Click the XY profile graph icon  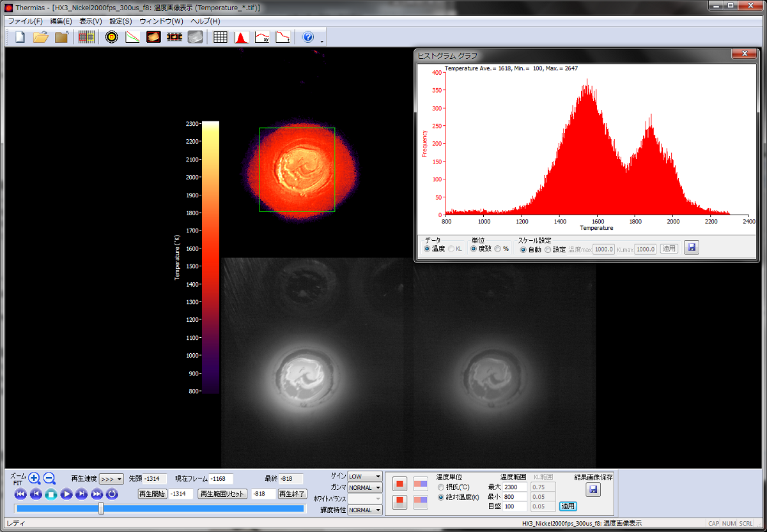pos(262,37)
